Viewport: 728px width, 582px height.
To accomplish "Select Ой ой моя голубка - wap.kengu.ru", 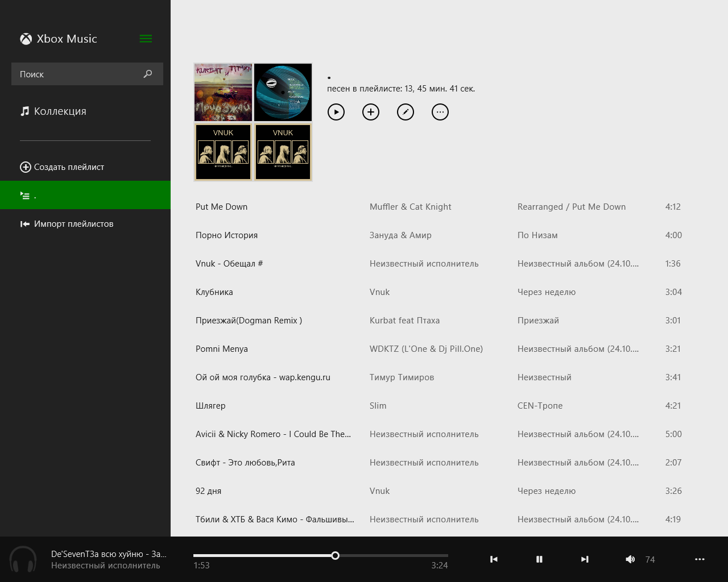I will click(x=263, y=377).
